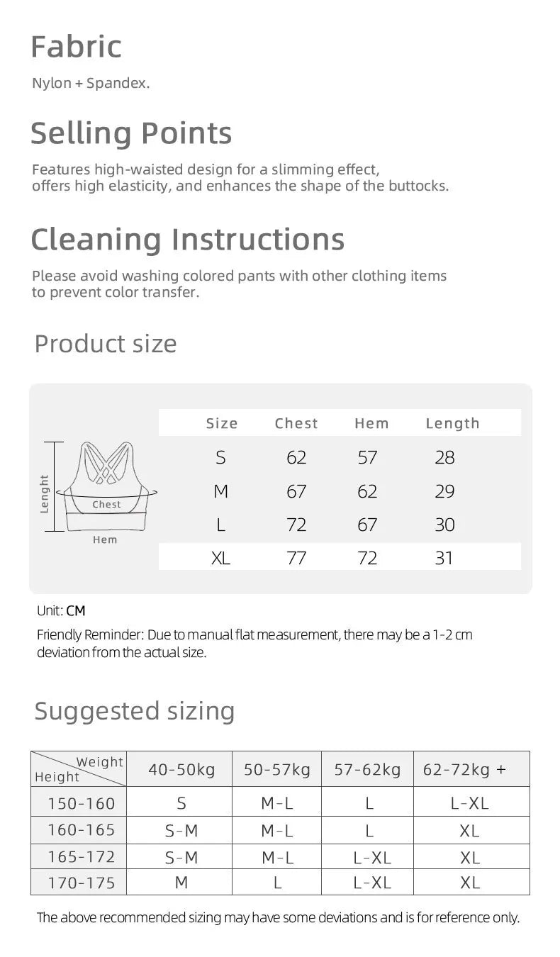560x957 pixels.
Task: Select the Nylon + Spandex text
Action: click(x=91, y=83)
